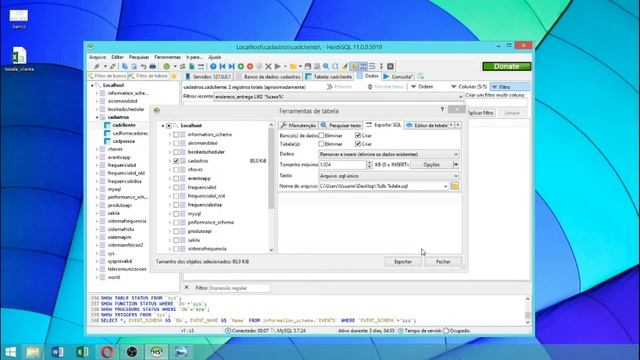Check information_schema checkbox in dialog tree
This screenshot has height=360, width=640.
coord(176,134)
